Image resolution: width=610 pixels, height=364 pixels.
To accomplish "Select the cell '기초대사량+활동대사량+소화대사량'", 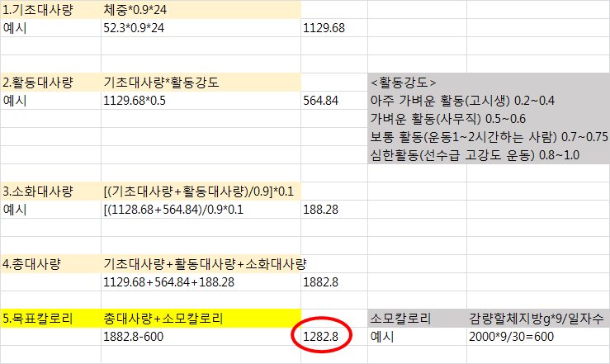I will tap(205, 264).
